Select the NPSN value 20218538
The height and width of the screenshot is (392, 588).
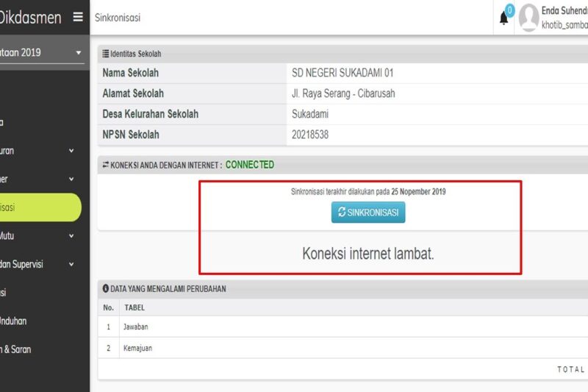(x=310, y=135)
